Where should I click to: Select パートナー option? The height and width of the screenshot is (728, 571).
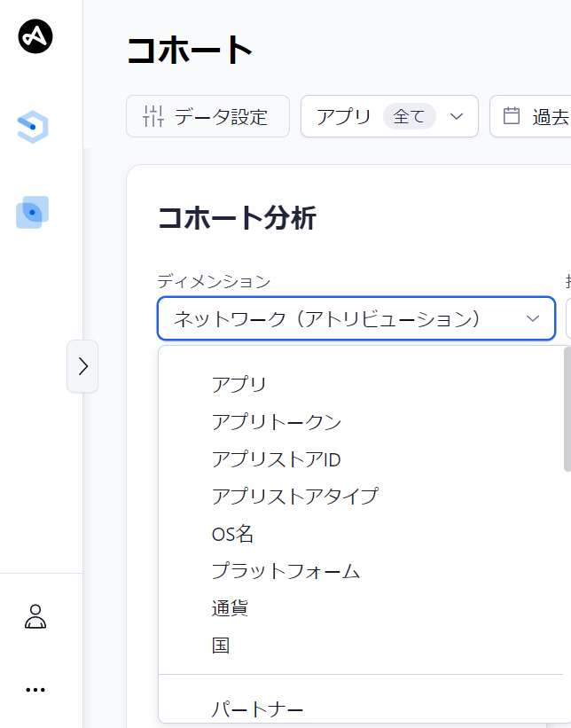[257, 709]
